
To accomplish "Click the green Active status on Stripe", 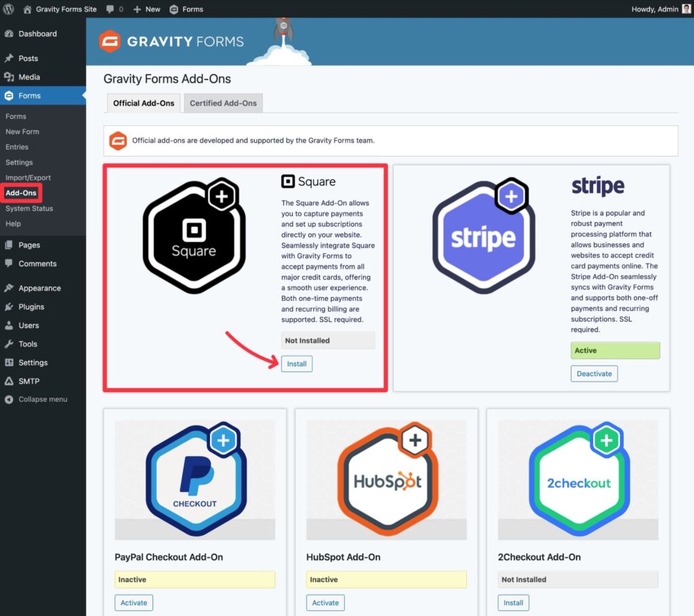I will [615, 350].
